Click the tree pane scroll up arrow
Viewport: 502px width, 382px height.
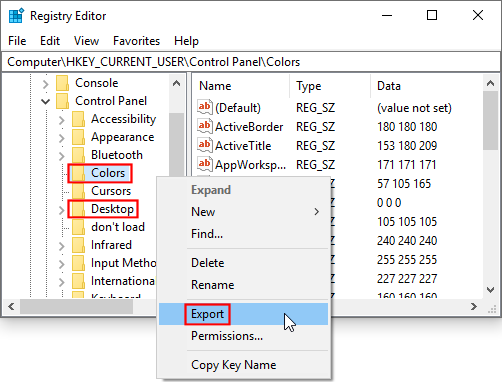pos(177,83)
